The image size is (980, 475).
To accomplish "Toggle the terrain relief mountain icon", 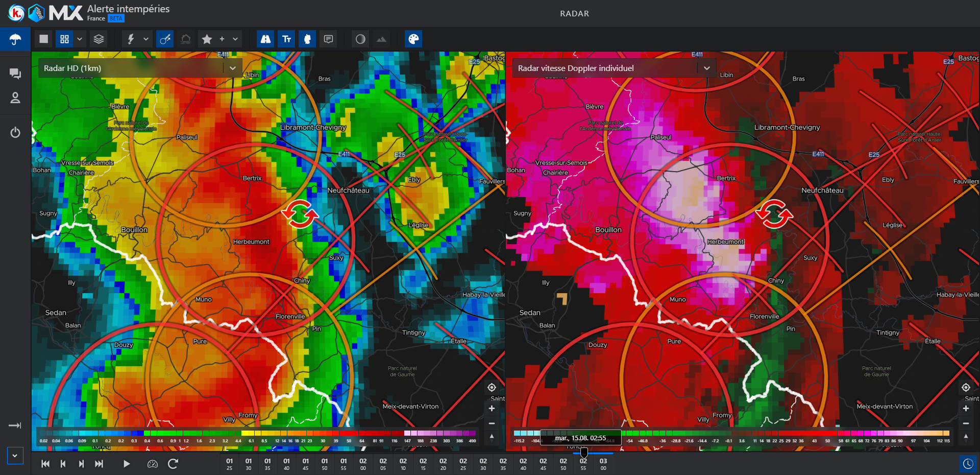I will (381, 39).
